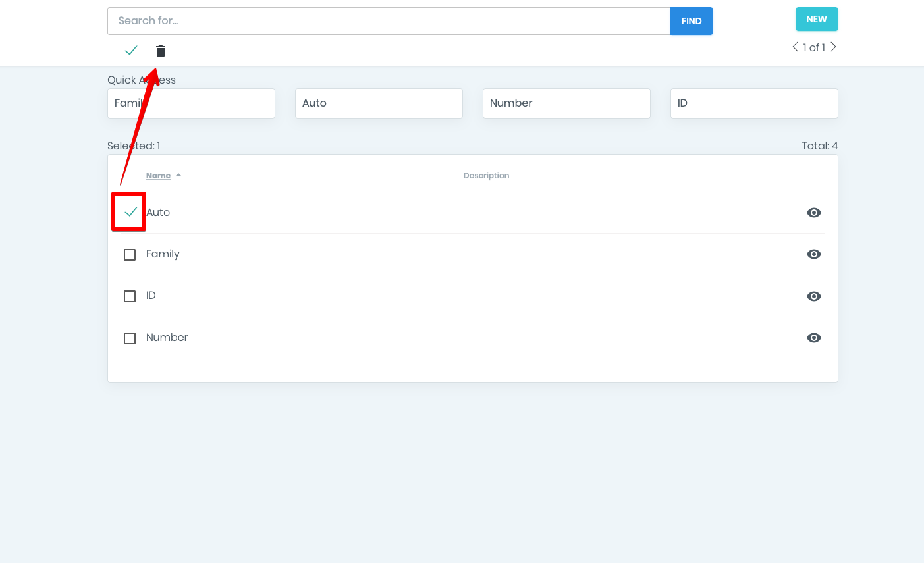The image size is (924, 563).
Task: Go to previous page arrow
Action: coord(795,47)
